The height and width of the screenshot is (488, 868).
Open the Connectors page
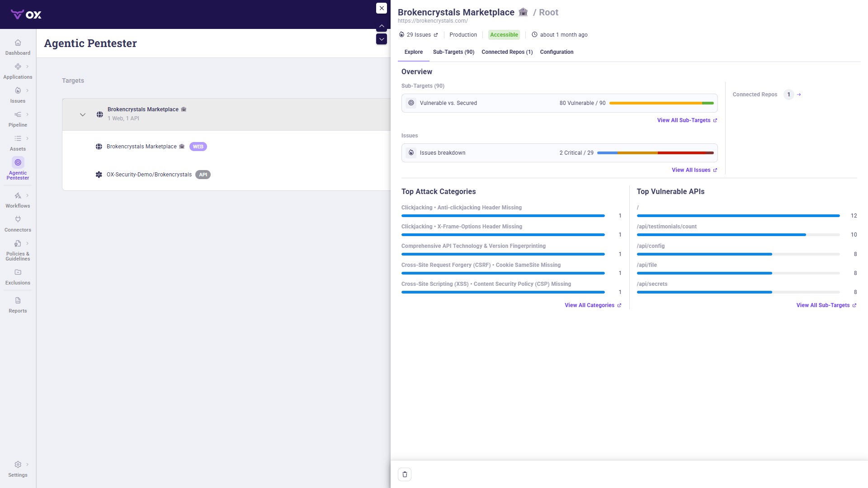(x=18, y=224)
